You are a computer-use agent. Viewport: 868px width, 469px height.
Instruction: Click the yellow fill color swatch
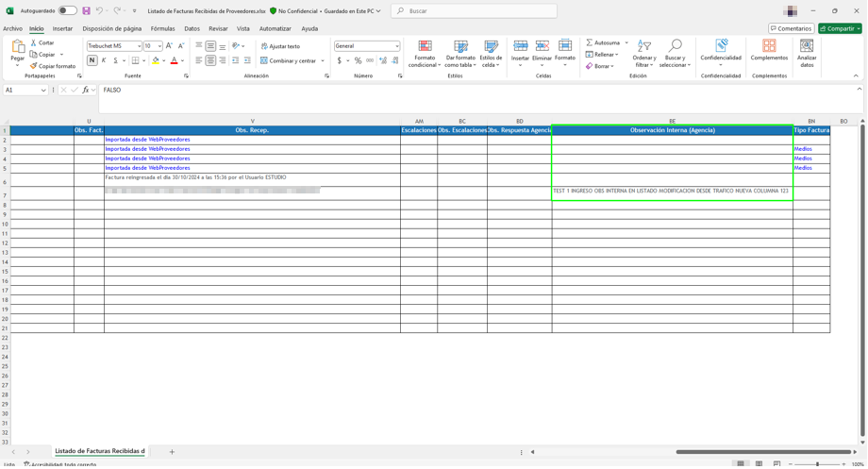(156, 60)
